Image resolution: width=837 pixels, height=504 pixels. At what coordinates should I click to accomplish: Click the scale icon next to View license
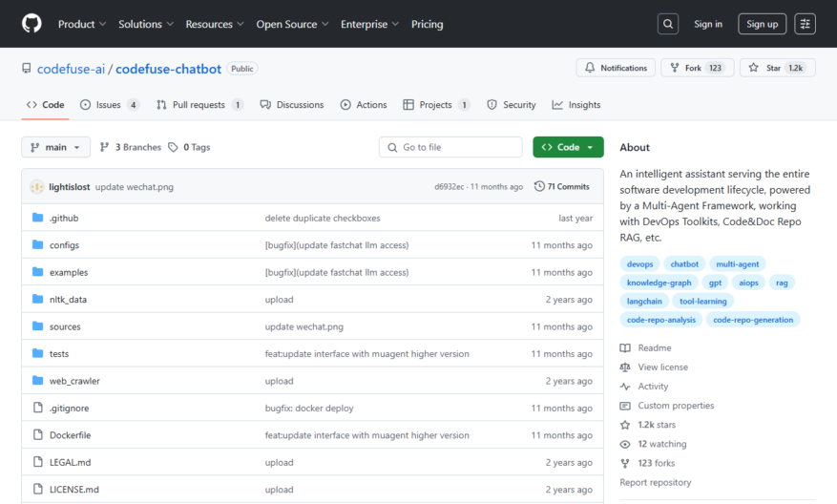pyautogui.click(x=625, y=367)
